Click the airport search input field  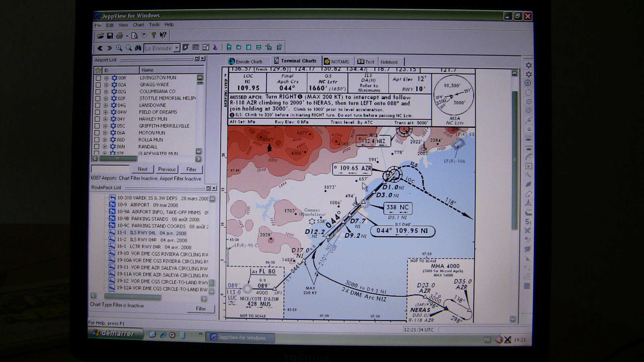pyautogui.click(x=110, y=169)
